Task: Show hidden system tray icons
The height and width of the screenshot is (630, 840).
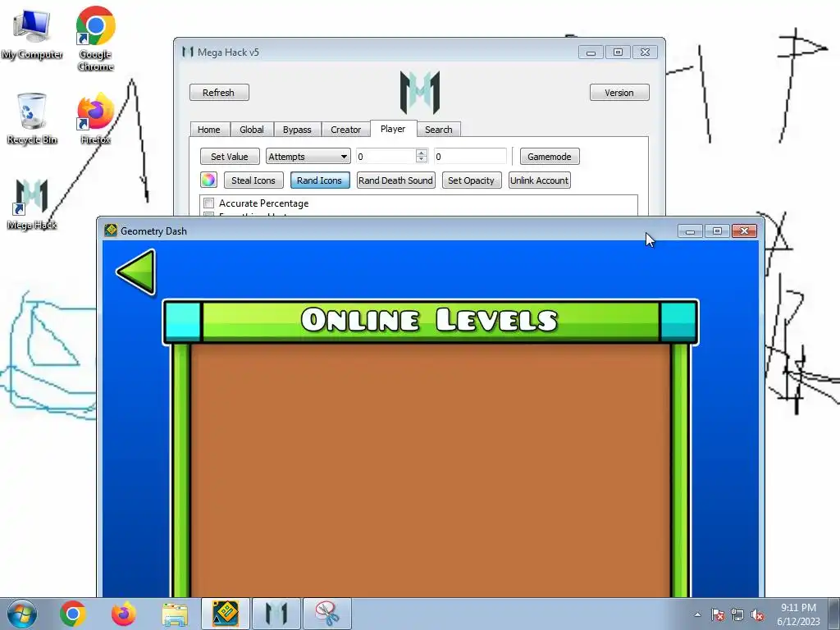Action: tap(697, 614)
